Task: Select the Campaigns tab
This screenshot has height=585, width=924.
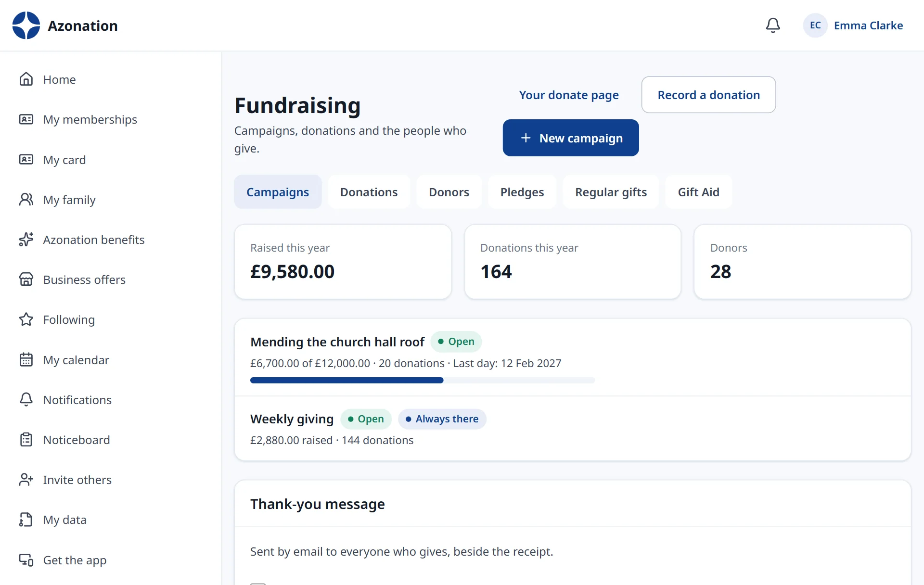Action: click(x=278, y=192)
